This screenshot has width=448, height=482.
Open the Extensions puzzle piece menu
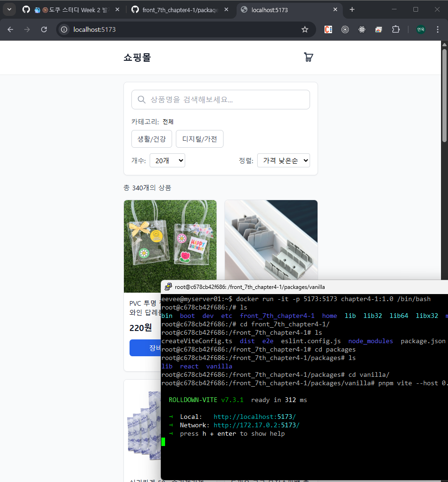pyautogui.click(x=396, y=29)
